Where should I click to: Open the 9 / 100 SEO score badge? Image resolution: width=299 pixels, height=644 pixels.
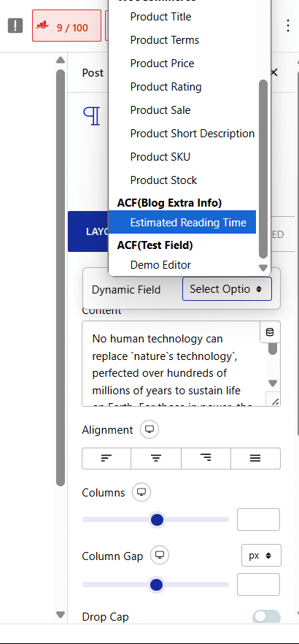[66, 26]
